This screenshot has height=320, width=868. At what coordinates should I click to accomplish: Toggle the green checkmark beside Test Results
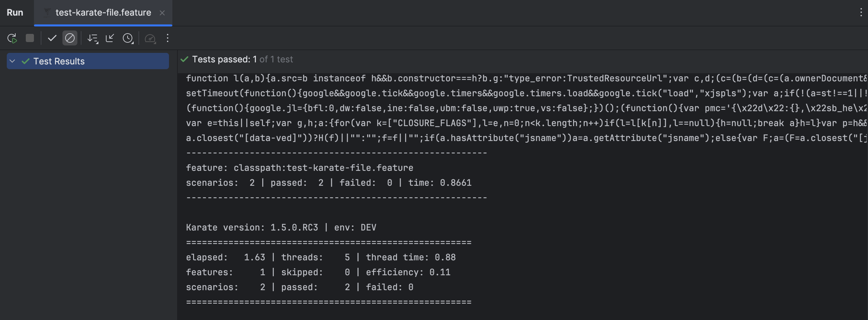pyautogui.click(x=25, y=61)
